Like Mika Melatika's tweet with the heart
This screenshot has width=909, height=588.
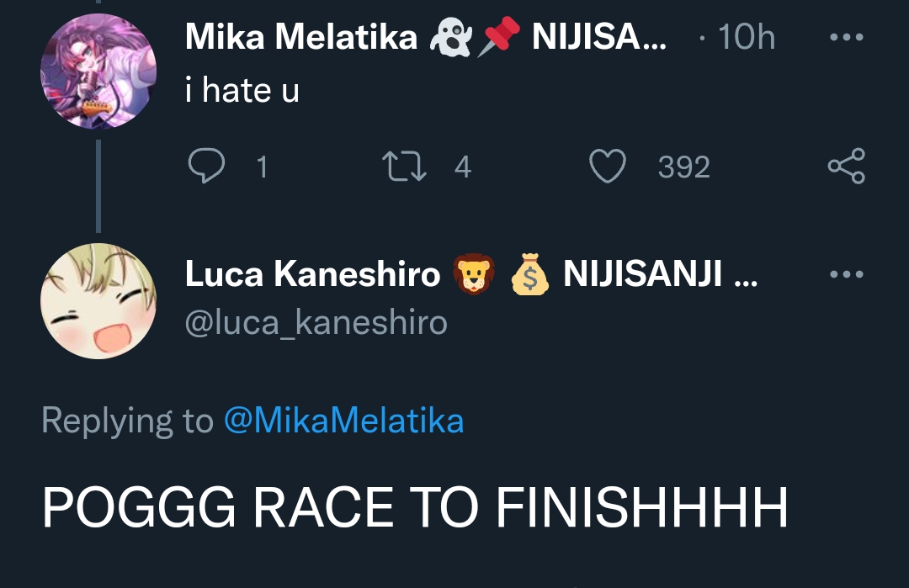click(606, 167)
